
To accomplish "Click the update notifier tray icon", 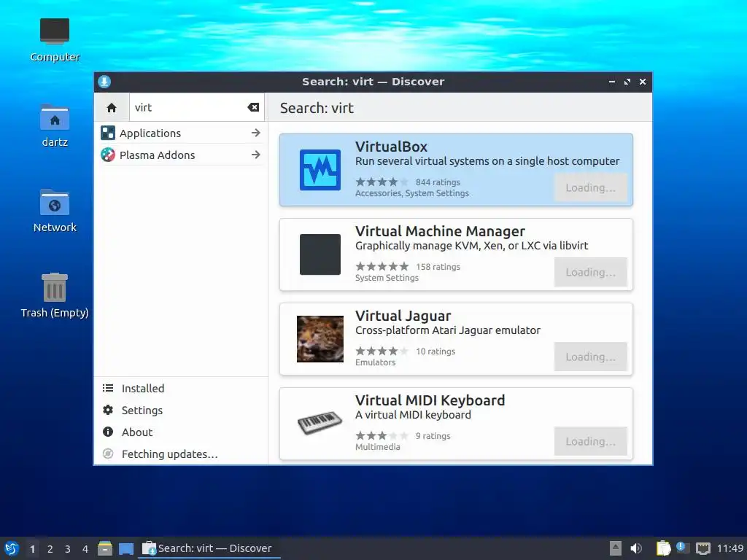I will coord(683,548).
